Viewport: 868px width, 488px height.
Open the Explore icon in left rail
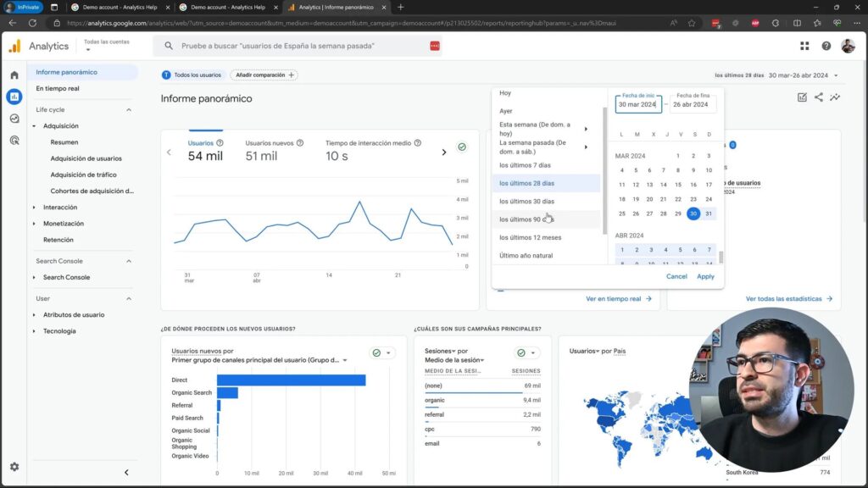click(14, 119)
